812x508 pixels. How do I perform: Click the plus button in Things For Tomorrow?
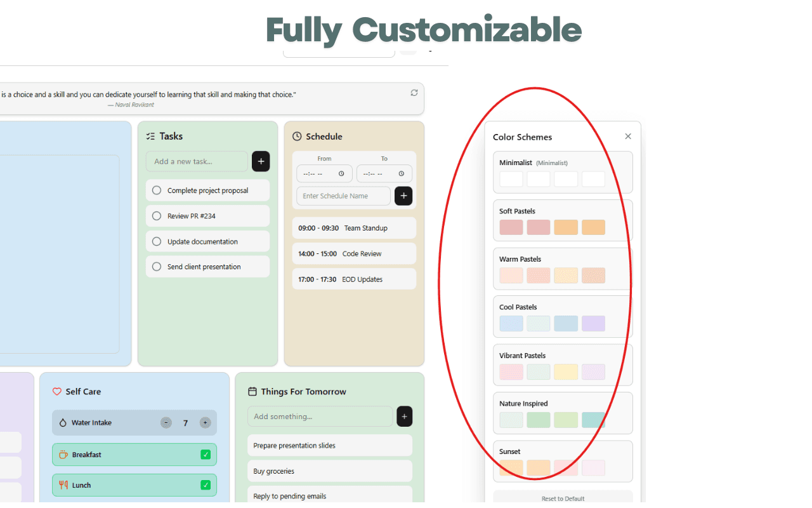coord(405,417)
